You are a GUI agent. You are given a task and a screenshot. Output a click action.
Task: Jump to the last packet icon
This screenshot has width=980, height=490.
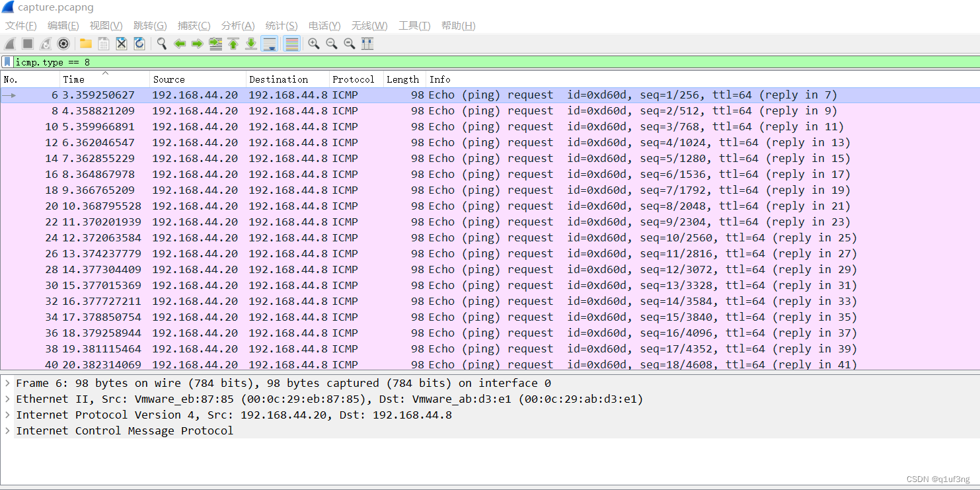pyautogui.click(x=251, y=44)
